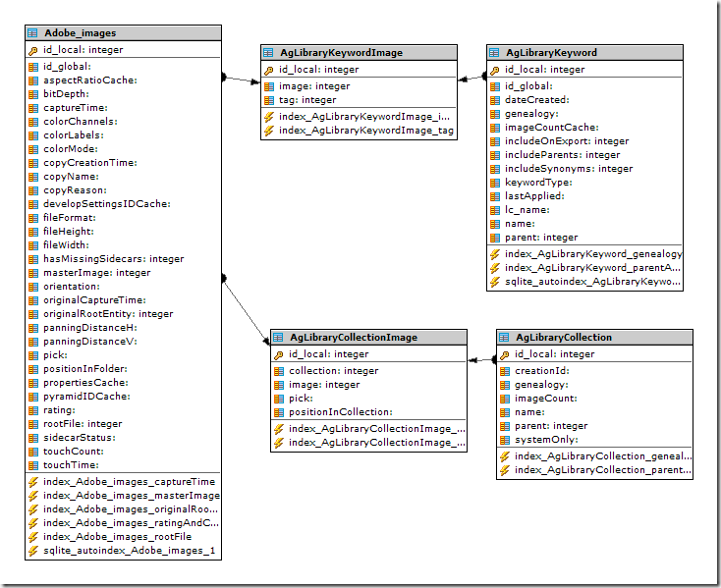Select the colorLabels column
Screen dimensions: 721x588
[74, 135]
